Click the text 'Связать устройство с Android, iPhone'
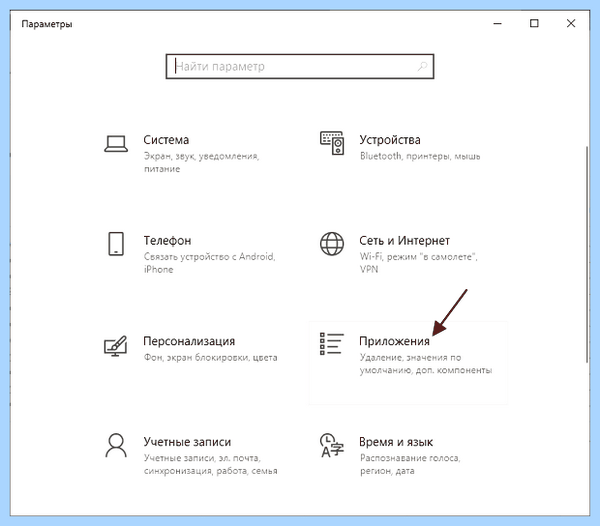The image size is (600, 526). pyautogui.click(x=209, y=263)
